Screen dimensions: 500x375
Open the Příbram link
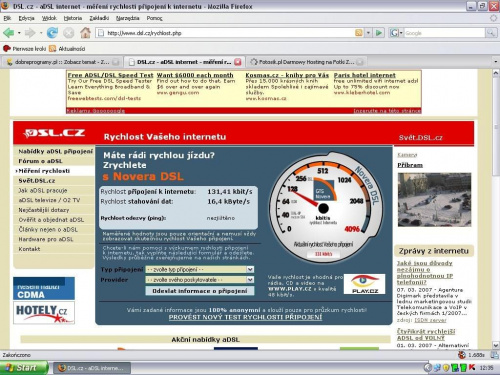coord(410,165)
